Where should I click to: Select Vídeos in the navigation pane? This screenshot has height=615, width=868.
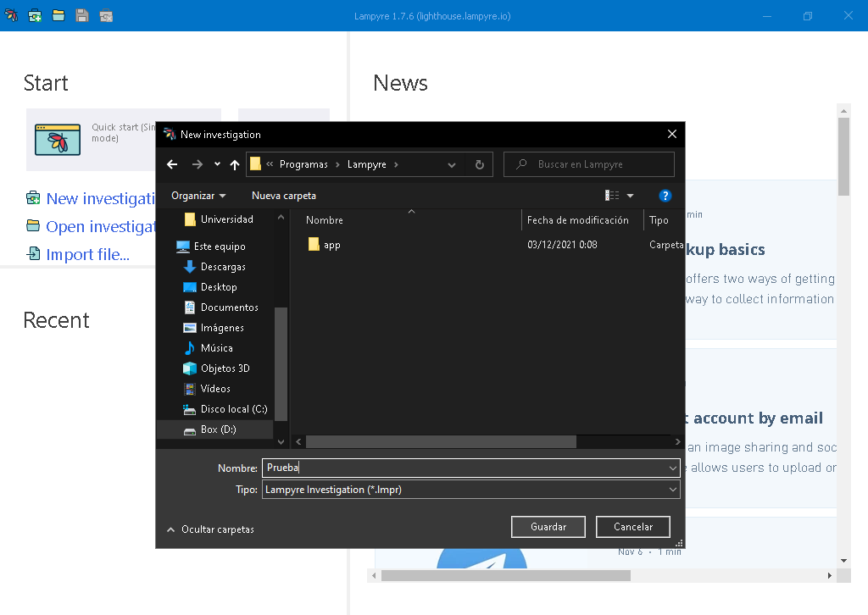point(207,389)
